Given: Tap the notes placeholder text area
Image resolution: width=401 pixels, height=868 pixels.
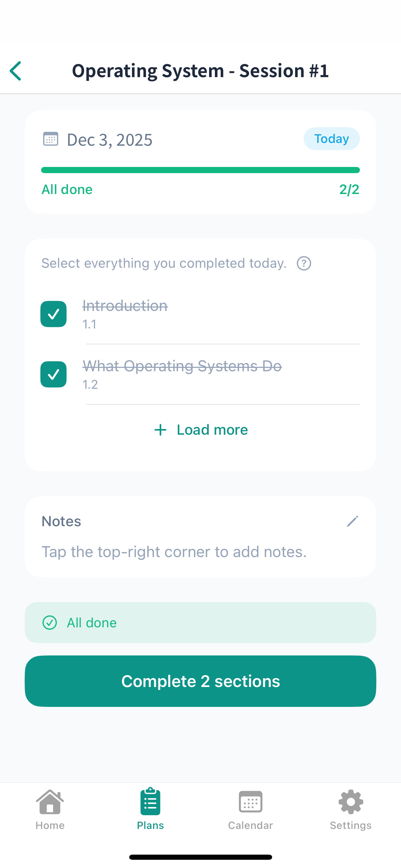Looking at the screenshot, I should pyautogui.click(x=174, y=552).
